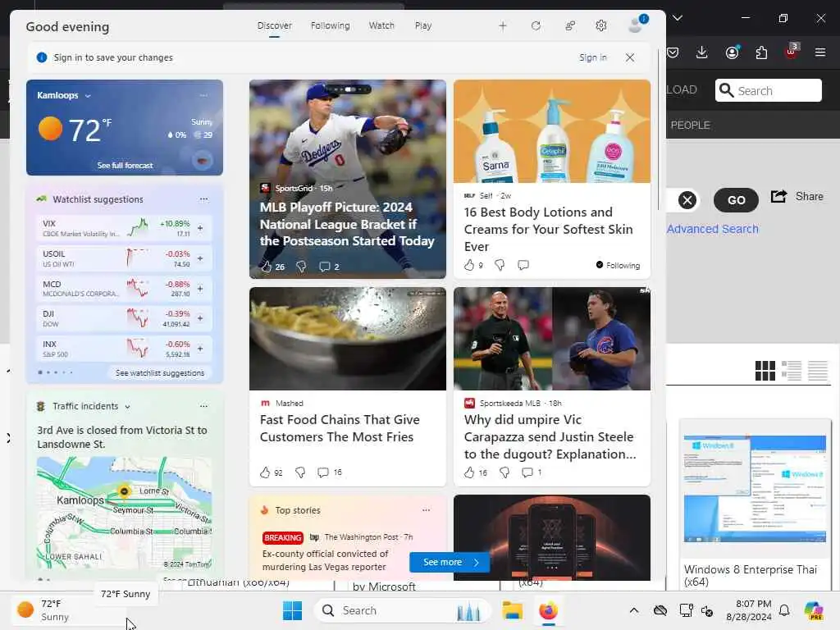This screenshot has width=840, height=630.
Task: Click Share on the browser page
Action: point(797,197)
